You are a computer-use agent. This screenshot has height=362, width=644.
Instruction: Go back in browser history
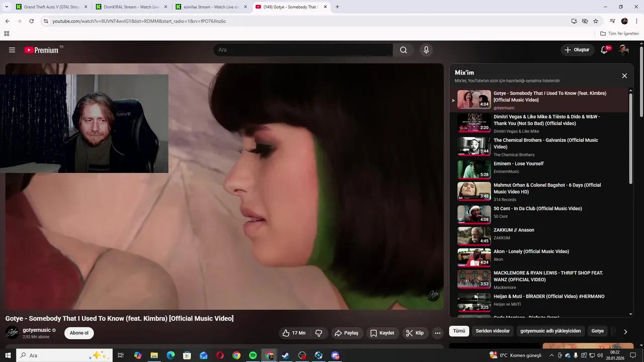(7, 21)
